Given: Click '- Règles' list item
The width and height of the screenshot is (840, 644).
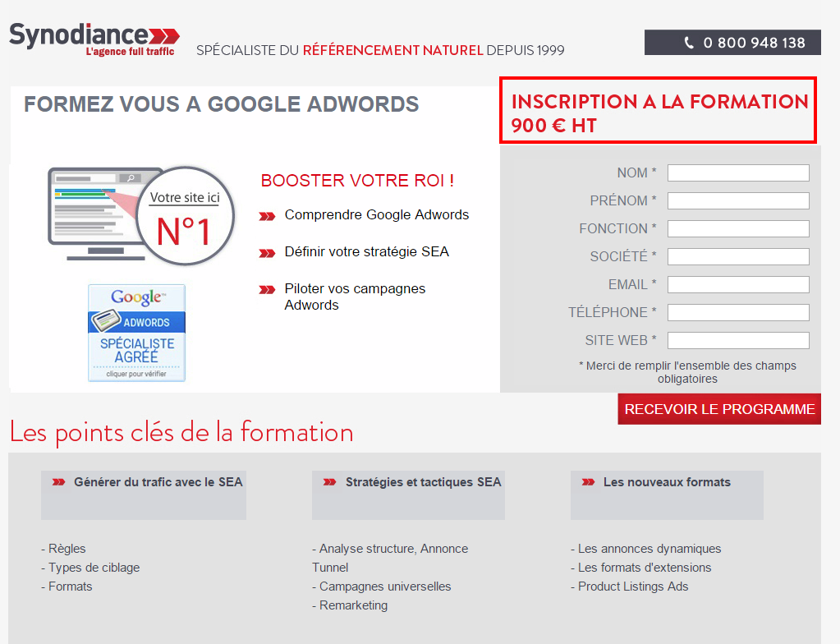Looking at the screenshot, I should (63, 549).
